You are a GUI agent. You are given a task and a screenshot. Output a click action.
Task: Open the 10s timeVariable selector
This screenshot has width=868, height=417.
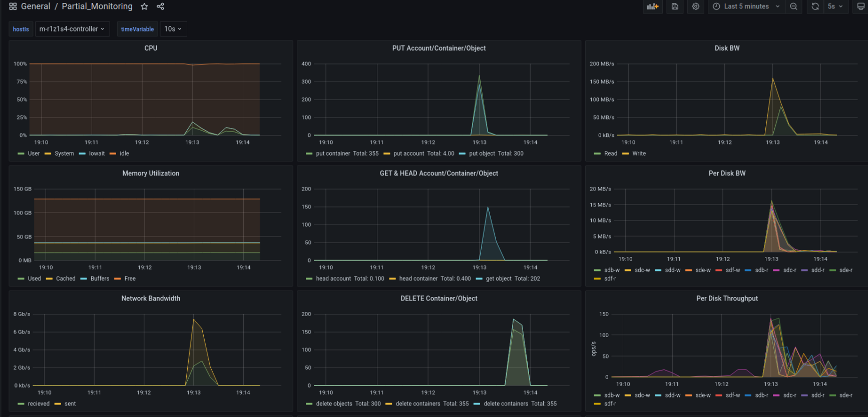point(173,29)
